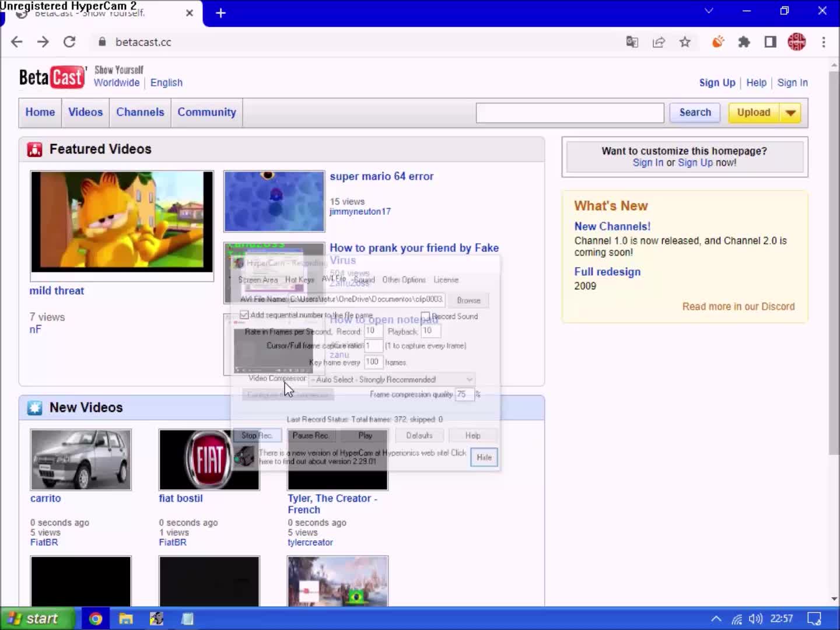Click the Start button
Viewport: 840px width, 630px height.
click(37, 619)
